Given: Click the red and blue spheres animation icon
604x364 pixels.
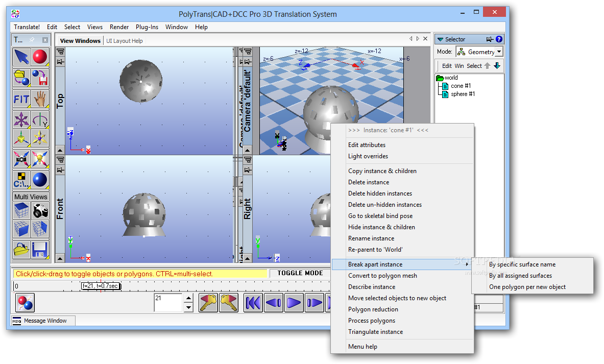Looking at the screenshot, I should tap(25, 303).
